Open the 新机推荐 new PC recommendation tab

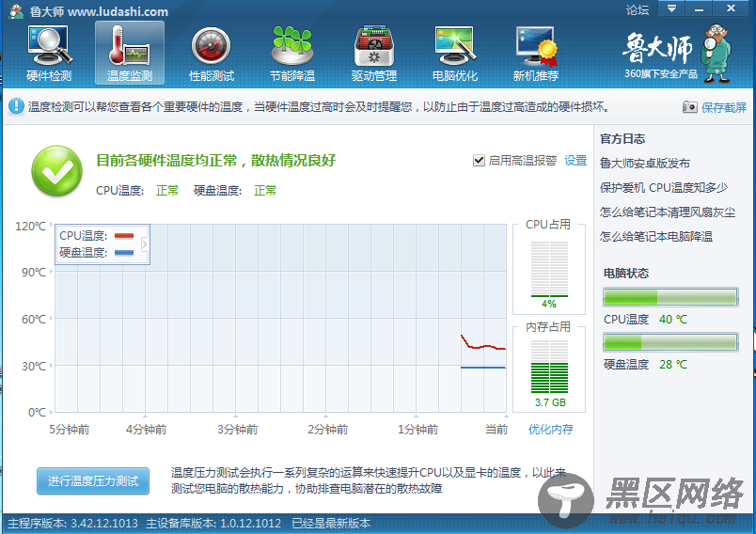tap(536, 54)
